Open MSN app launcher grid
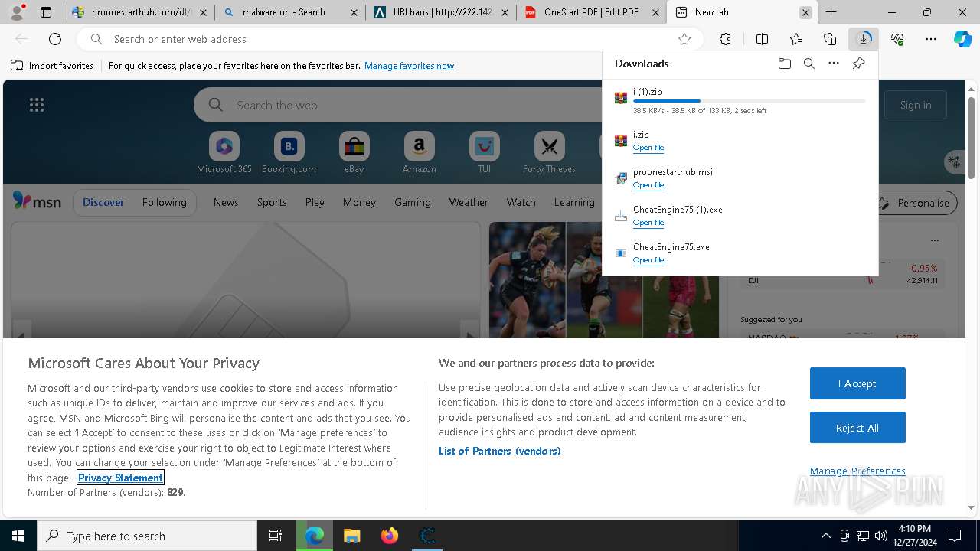 click(36, 105)
